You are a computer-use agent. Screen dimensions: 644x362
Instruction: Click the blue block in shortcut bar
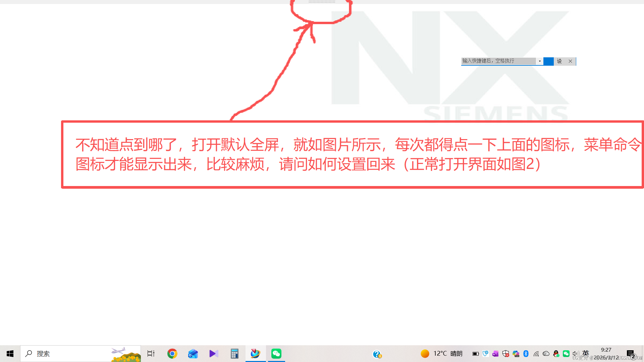pos(548,61)
